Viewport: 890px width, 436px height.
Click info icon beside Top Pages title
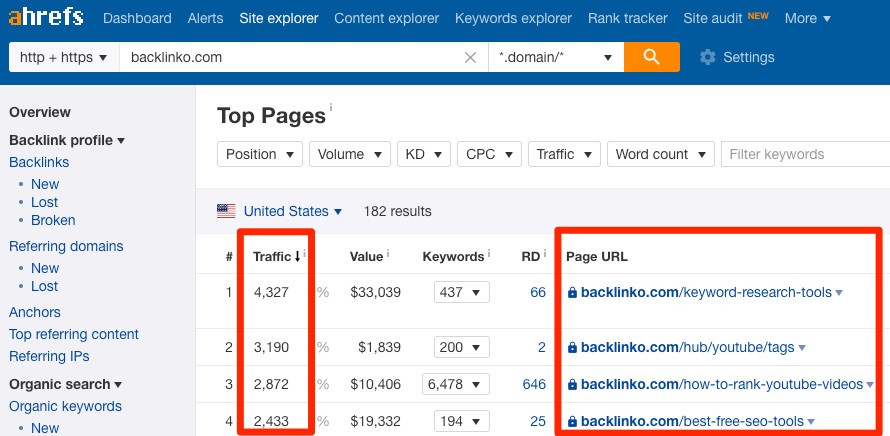pyautogui.click(x=331, y=108)
